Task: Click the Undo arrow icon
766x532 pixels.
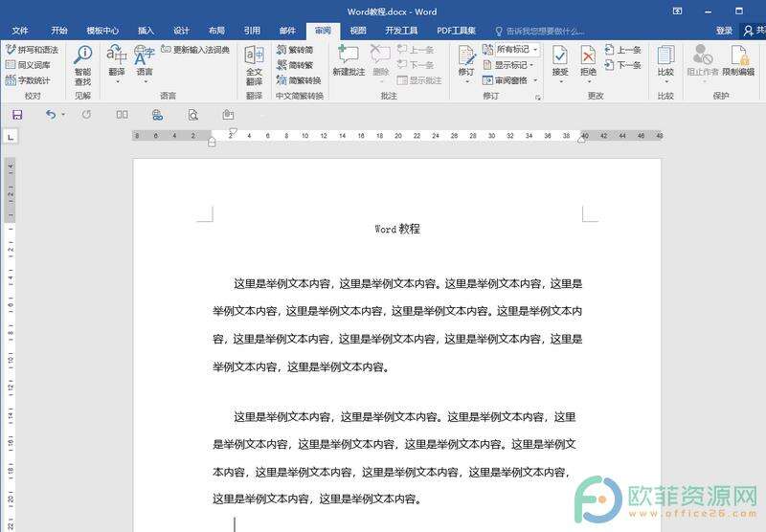Action: pyautogui.click(x=51, y=115)
